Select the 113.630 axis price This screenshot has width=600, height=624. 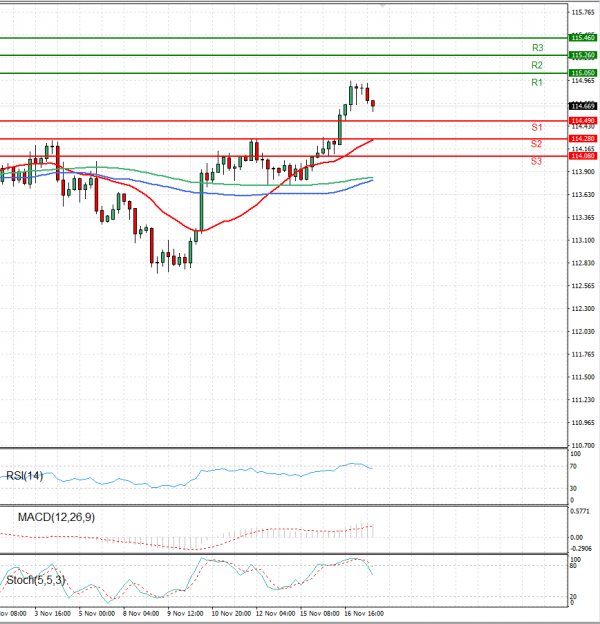(x=583, y=195)
